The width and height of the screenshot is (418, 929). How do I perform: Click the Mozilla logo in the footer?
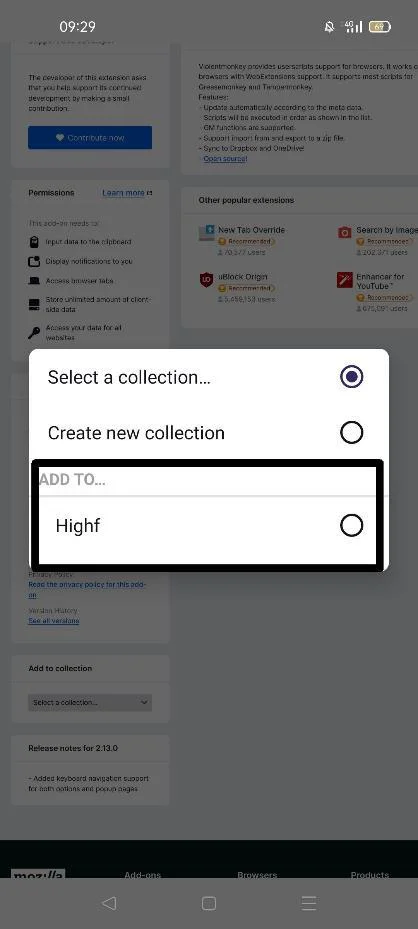pos(38,874)
